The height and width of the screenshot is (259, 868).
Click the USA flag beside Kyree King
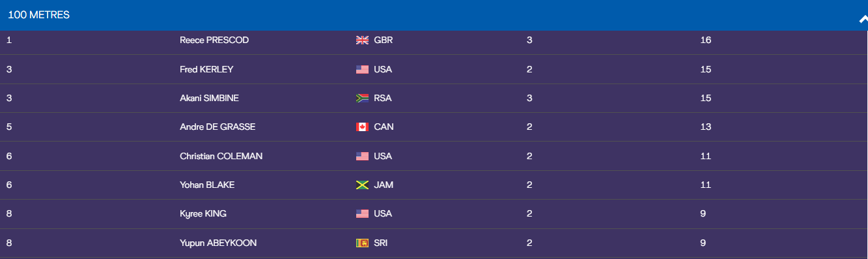[x=363, y=214]
